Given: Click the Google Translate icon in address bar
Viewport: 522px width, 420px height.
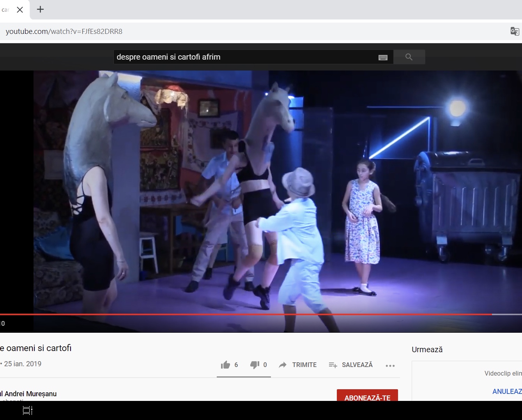Looking at the screenshot, I should [515, 31].
